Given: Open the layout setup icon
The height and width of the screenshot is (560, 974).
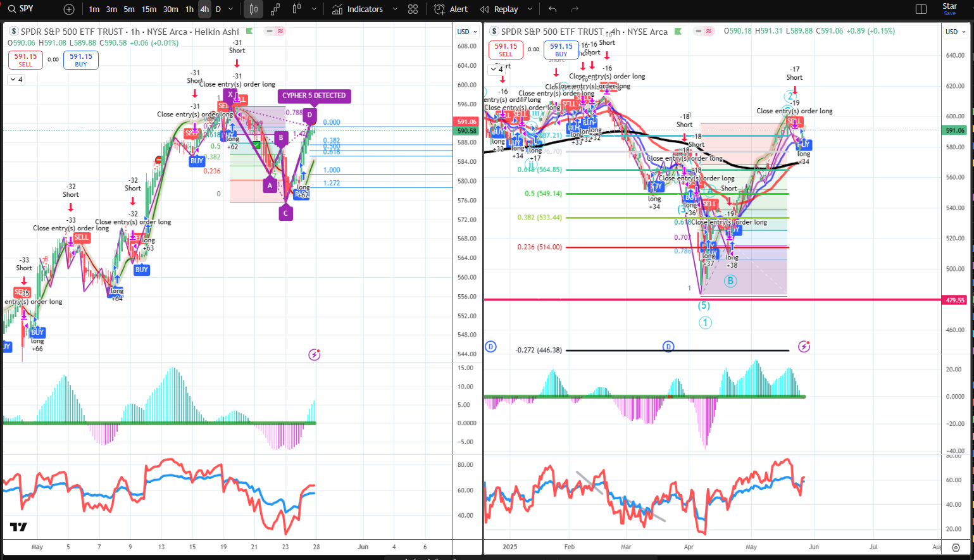Looking at the screenshot, I should (x=921, y=9).
